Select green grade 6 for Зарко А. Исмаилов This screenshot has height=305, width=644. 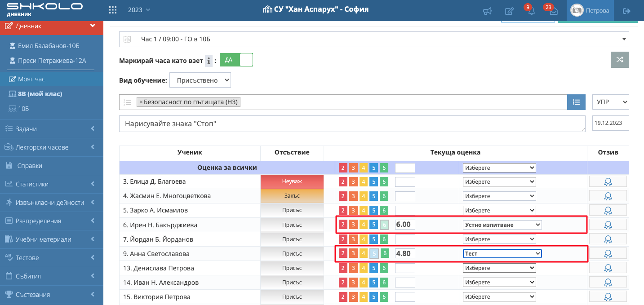[383, 211]
